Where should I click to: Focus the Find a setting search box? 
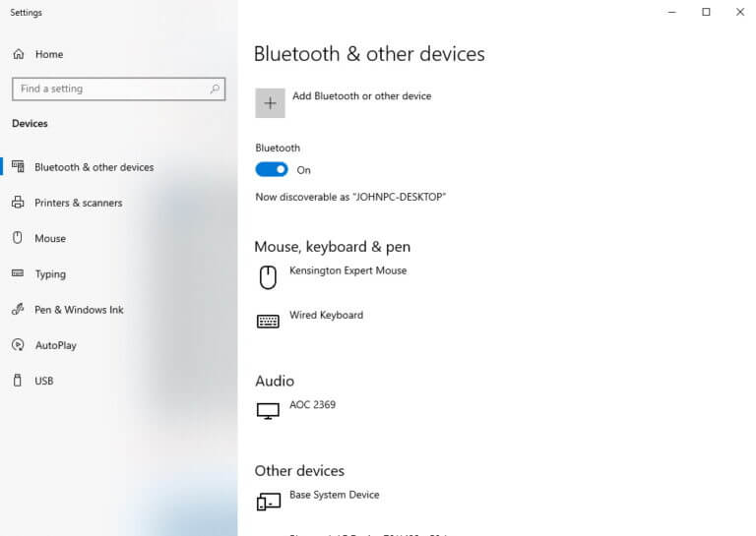pos(118,89)
